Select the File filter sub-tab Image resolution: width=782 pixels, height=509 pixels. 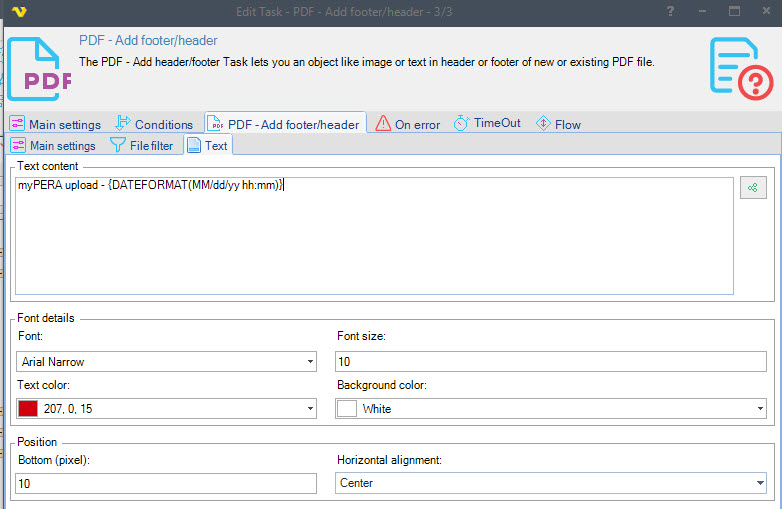click(x=142, y=146)
